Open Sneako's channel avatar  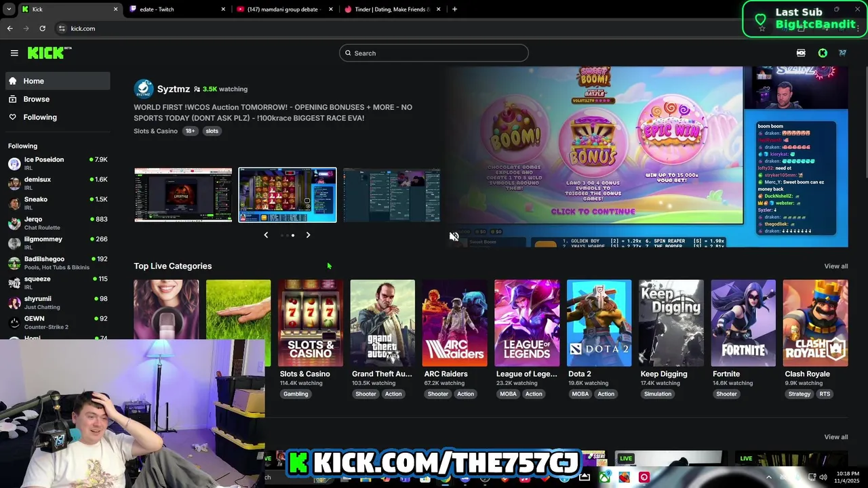click(x=14, y=203)
